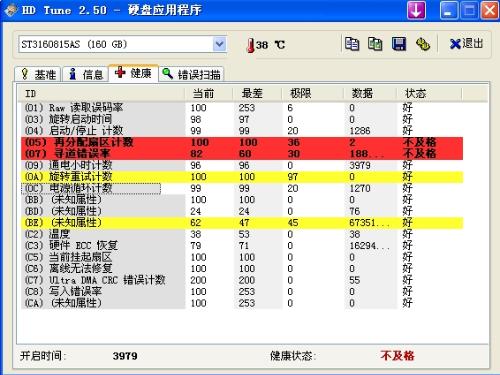Select the 健康 health tab
This screenshot has height=375, width=500.
(x=133, y=73)
